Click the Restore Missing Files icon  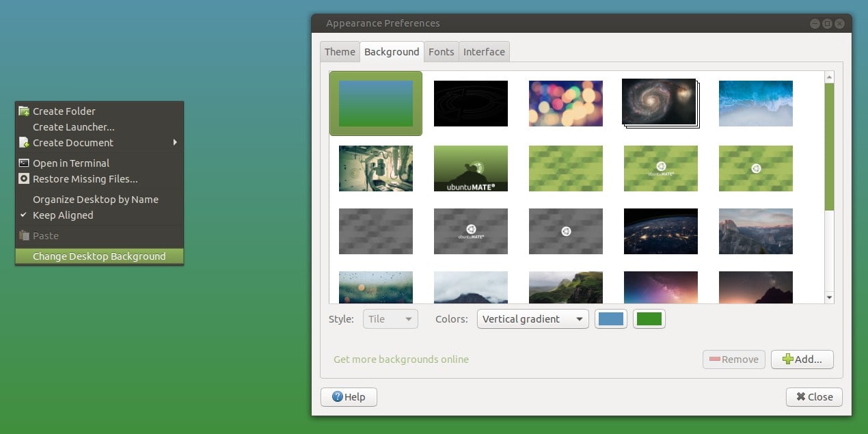coord(24,179)
